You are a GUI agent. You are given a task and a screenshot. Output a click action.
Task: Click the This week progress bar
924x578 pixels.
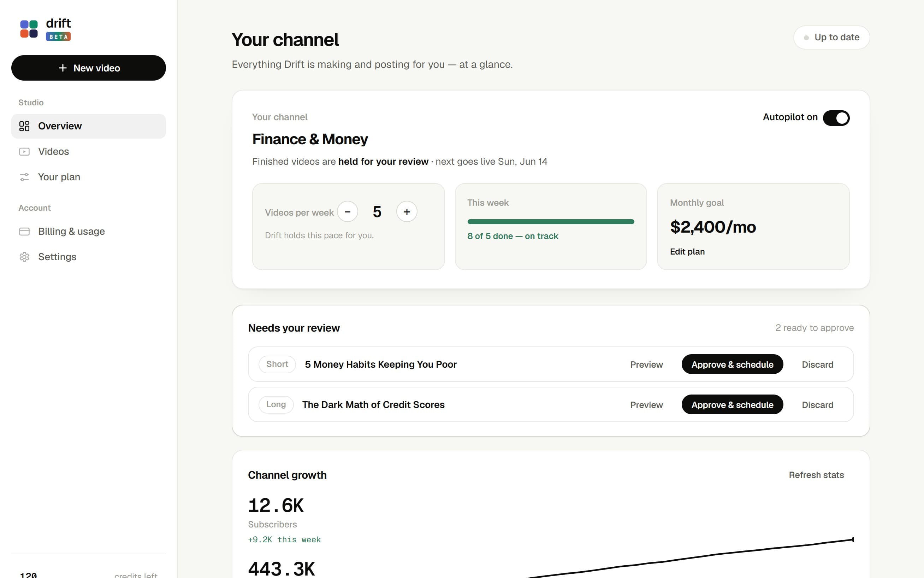(x=551, y=222)
